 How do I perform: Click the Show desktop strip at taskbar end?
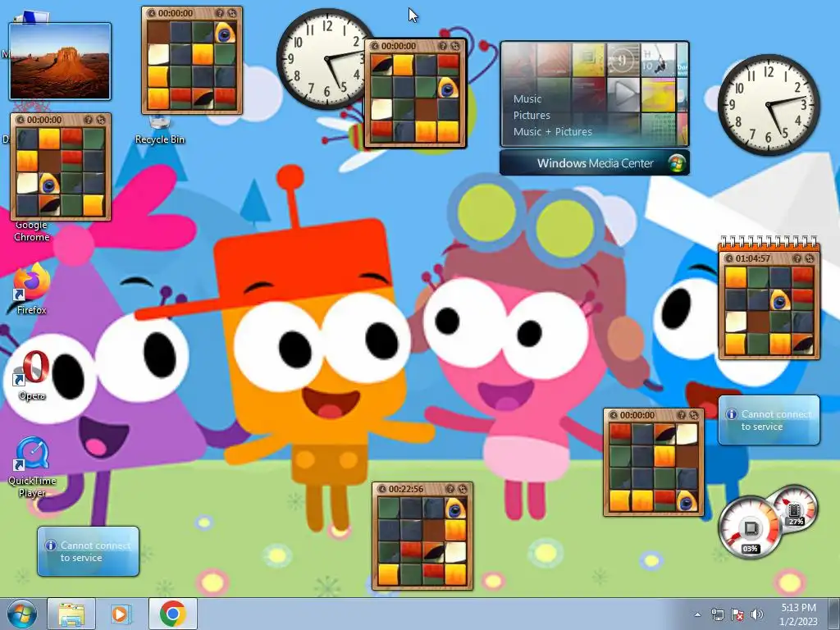[833, 614]
